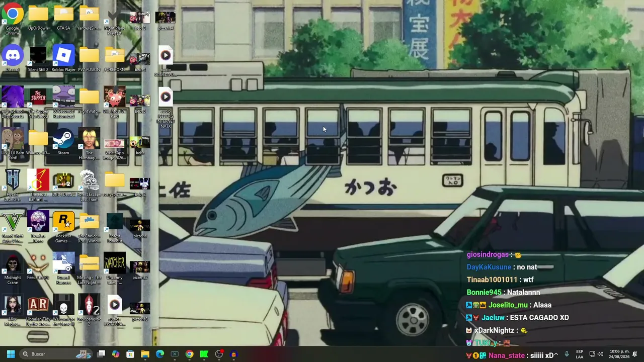
Task: Select the YandereSim folder
Action: [x=89, y=18]
